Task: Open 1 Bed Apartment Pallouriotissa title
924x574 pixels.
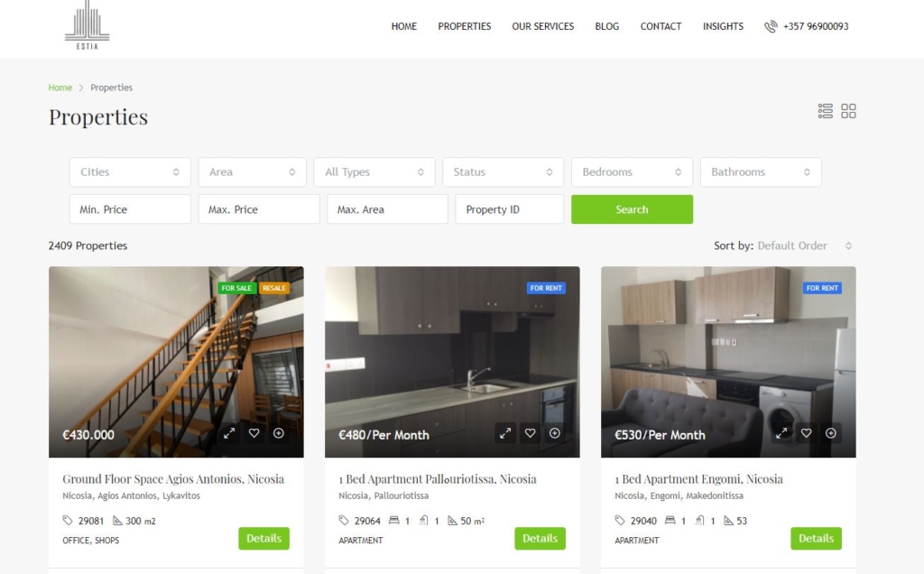Action: pos(438,479)
